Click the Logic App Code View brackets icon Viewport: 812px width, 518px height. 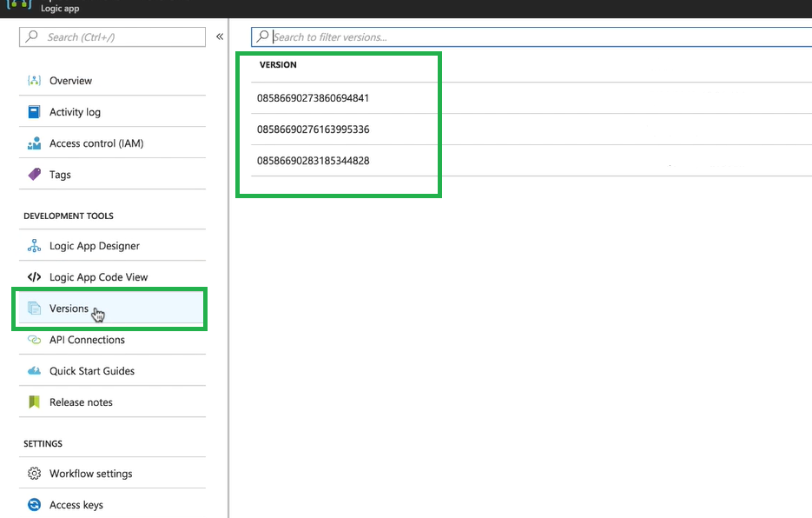coord(35,277)
